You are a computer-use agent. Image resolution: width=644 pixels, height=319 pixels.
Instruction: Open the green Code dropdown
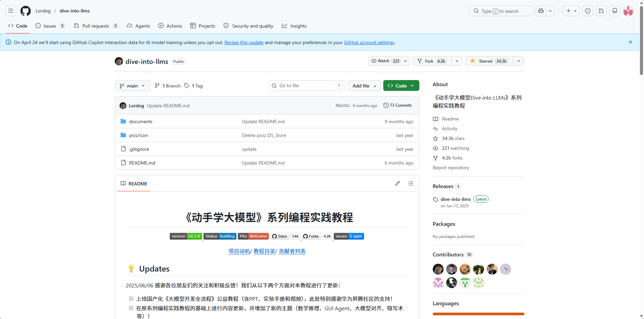coord(401,86)
